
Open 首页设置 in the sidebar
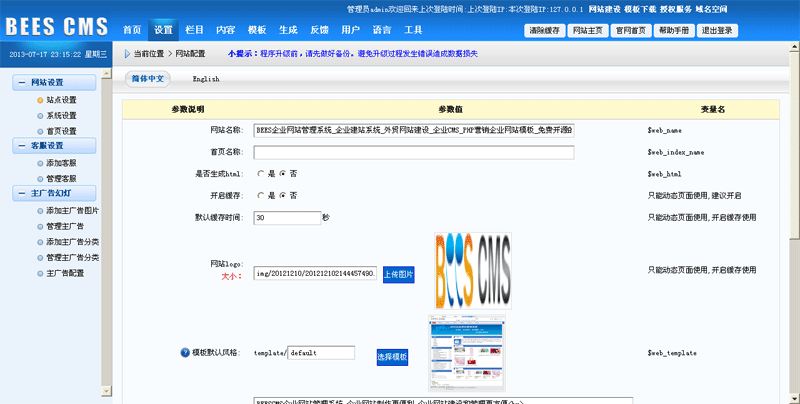tap(61, 131)
